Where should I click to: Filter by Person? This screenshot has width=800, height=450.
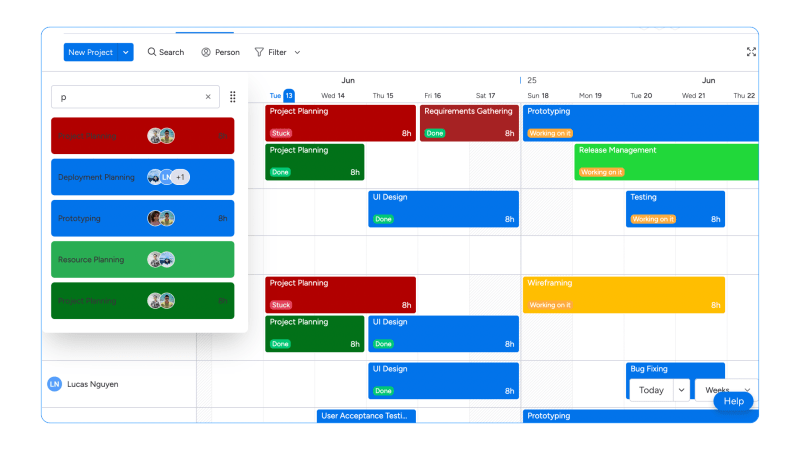click(220, 52)
